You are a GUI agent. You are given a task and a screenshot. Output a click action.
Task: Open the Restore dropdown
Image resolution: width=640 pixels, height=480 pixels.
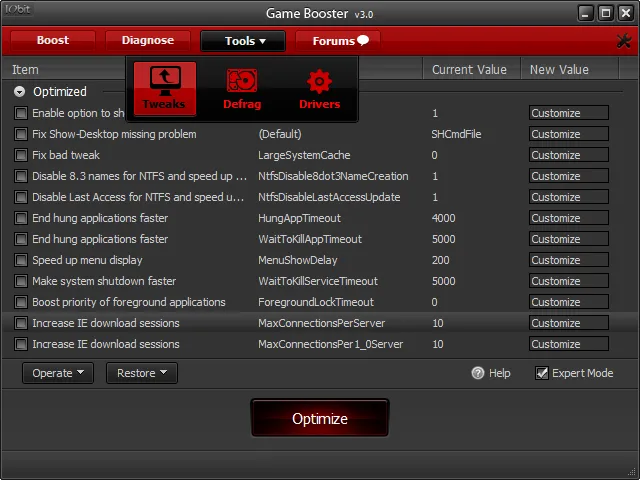tap(141, 373)
